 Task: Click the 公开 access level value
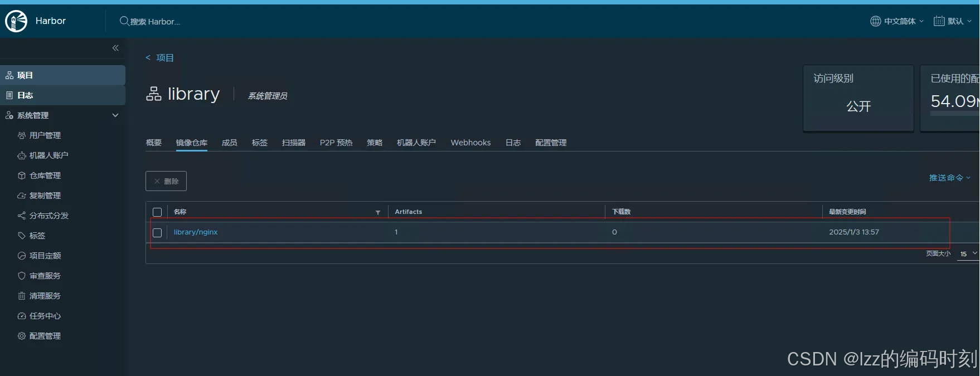pos(858,106)
